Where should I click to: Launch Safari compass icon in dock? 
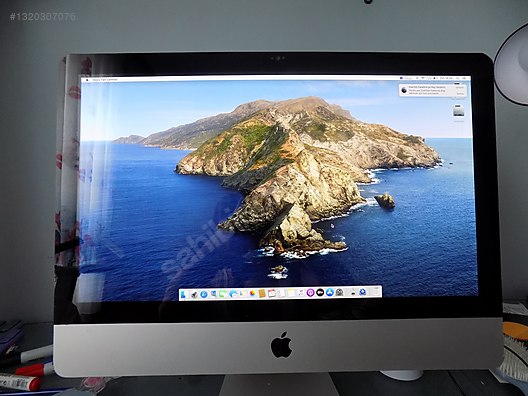tap(204, 294)
